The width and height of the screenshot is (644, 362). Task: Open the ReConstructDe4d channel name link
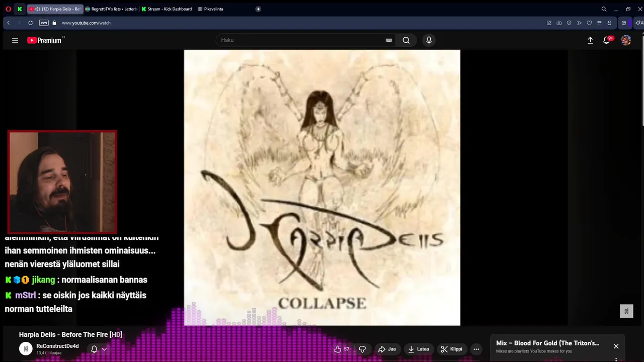57,346
